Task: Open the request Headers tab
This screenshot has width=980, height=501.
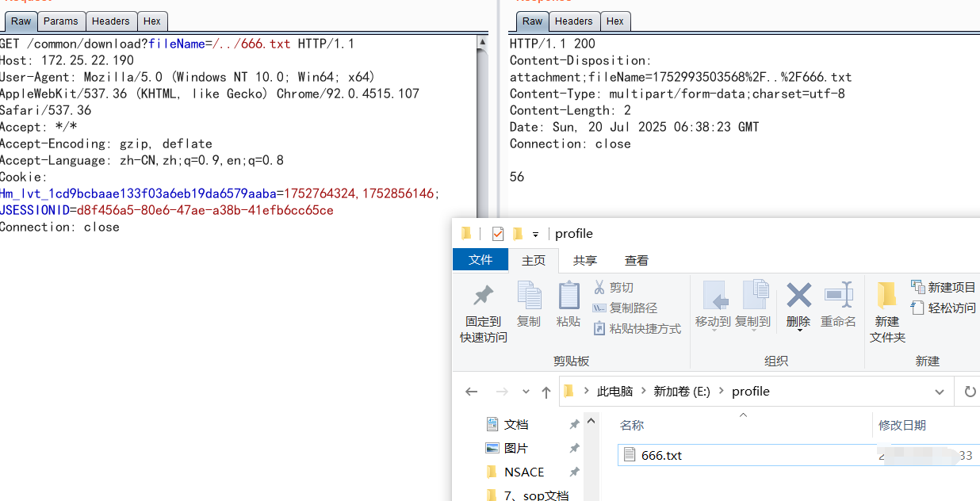Action: [111, 21]
